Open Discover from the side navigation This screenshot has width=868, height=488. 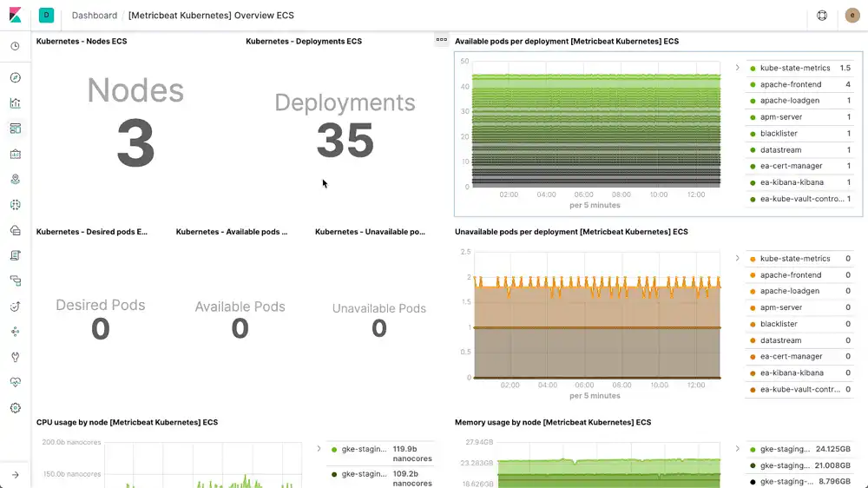(15, 78)
